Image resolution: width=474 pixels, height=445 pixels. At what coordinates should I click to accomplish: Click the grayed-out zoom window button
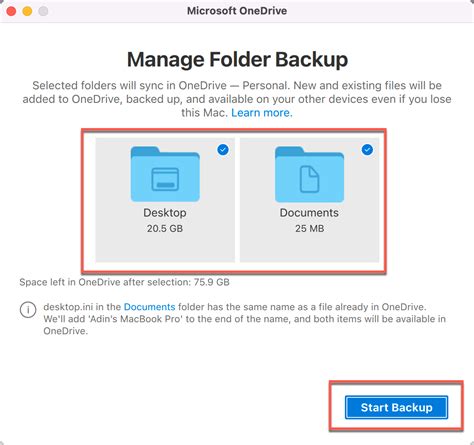coord(43,11)
